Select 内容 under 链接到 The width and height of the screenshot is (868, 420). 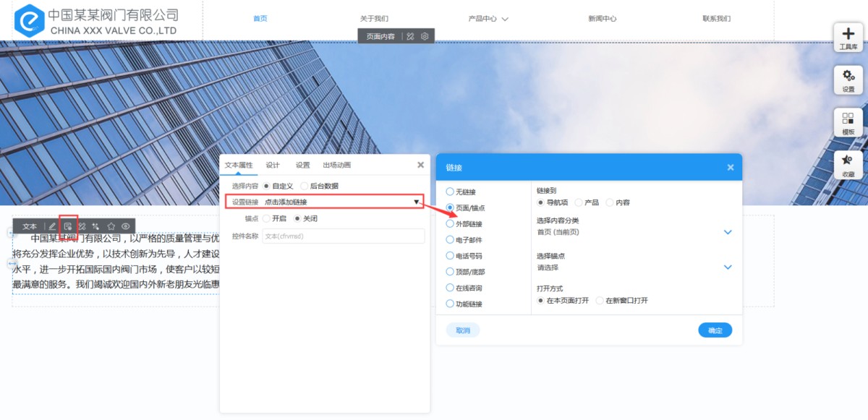pos(610,202)
